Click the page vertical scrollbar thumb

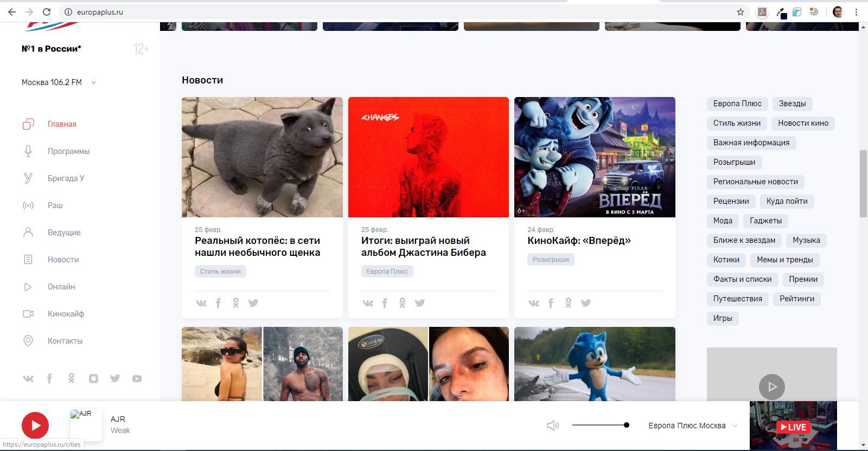click(x=863, y=184)
